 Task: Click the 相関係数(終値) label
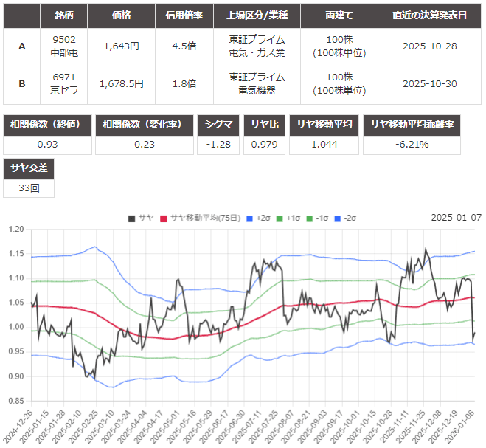(x=47, y=124)
